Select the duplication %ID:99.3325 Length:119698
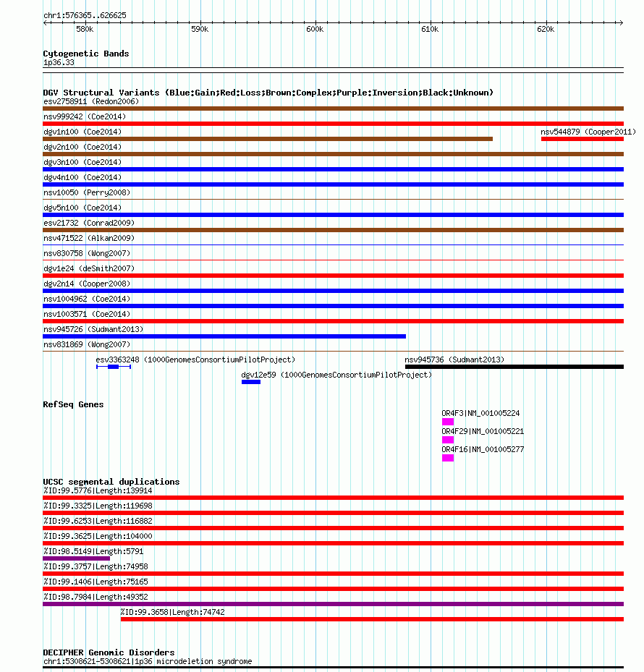Image resolution: width=644 pixels, height=672 pixels. click(333, 513)
